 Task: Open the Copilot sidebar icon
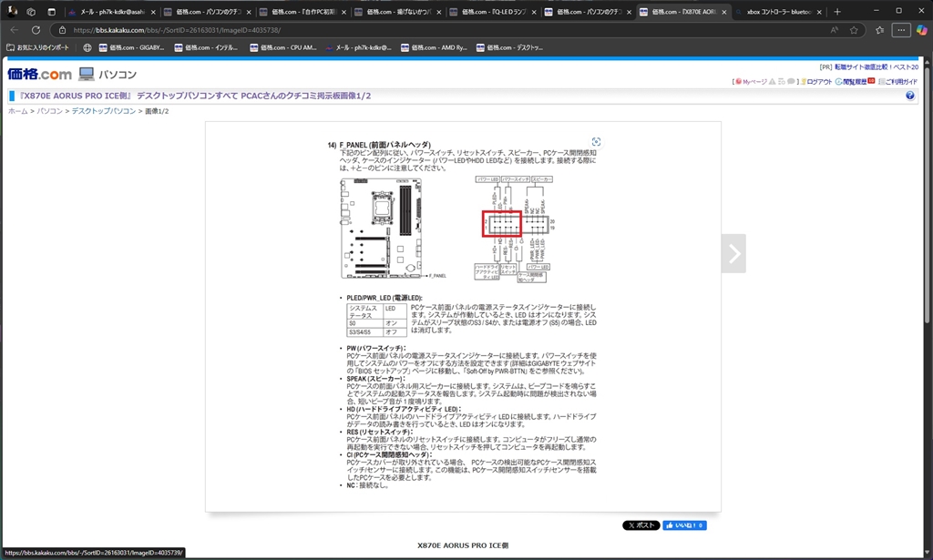click(922, 30)
